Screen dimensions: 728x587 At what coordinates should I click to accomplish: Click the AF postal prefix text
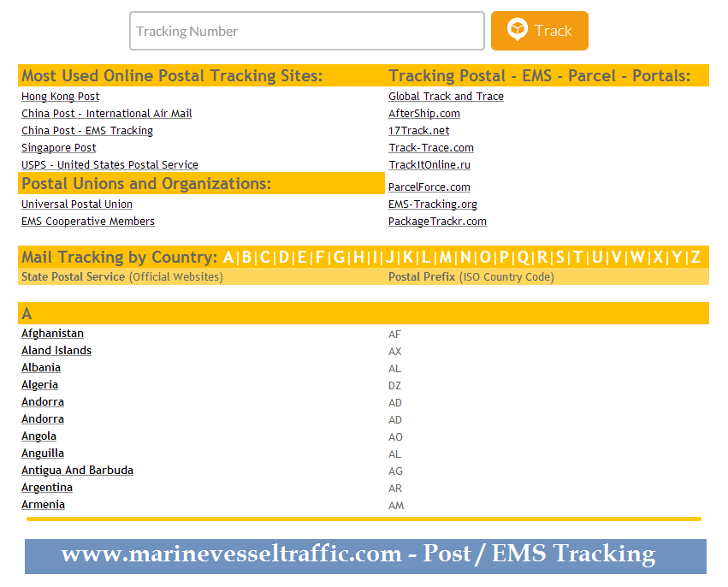(394, 335)
